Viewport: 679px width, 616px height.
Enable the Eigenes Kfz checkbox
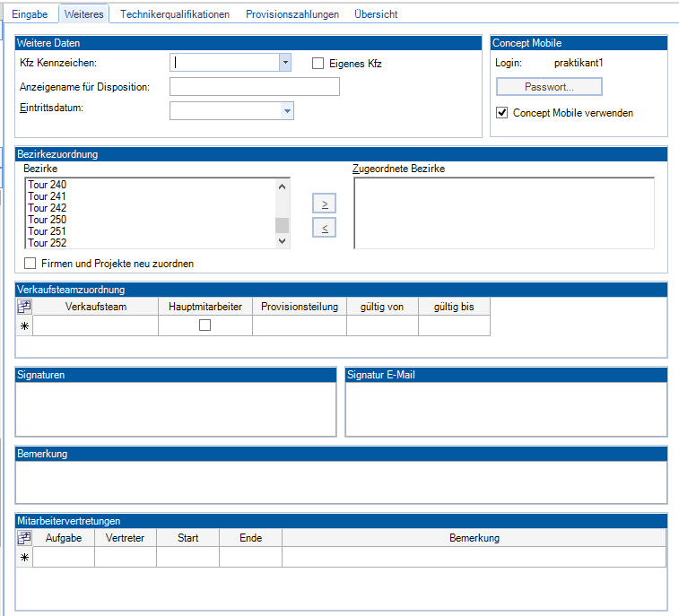(318, 64)
